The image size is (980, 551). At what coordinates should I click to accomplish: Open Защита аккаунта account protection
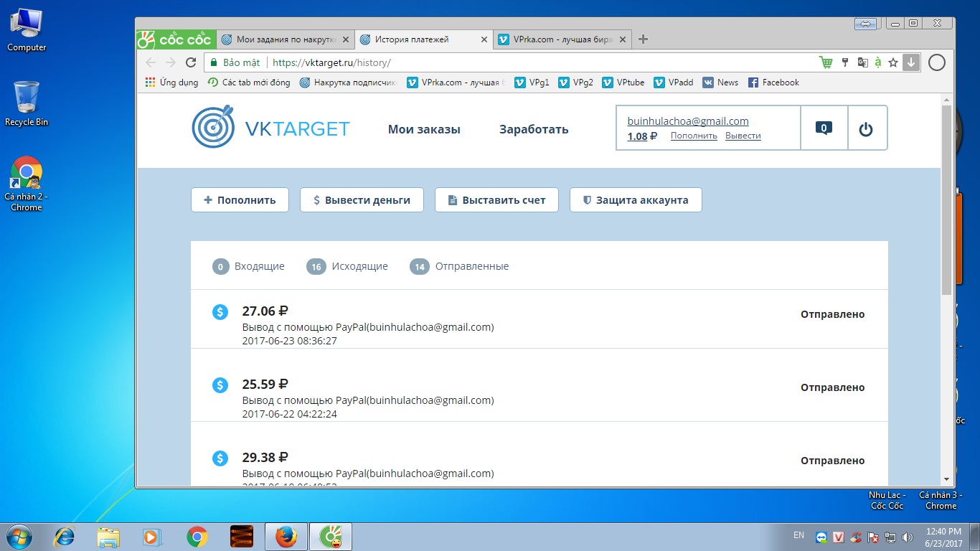point(636,200)
